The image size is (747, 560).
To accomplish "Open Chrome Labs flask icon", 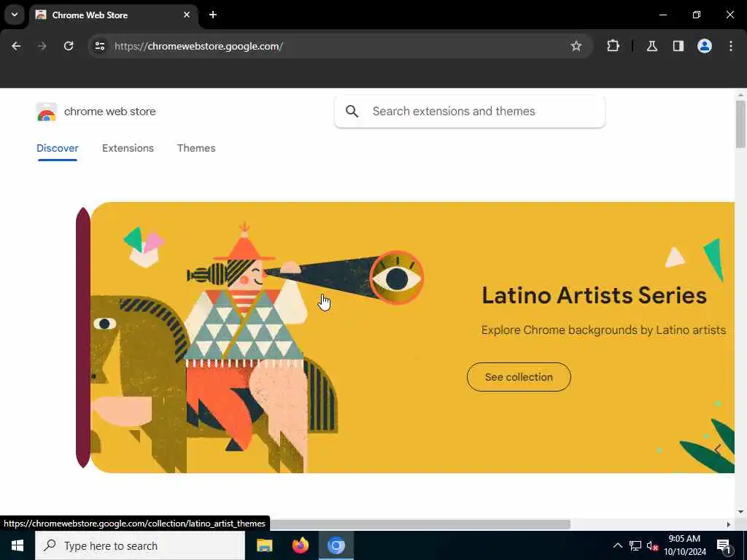I will pyautogui.click(x=652, y=46).
